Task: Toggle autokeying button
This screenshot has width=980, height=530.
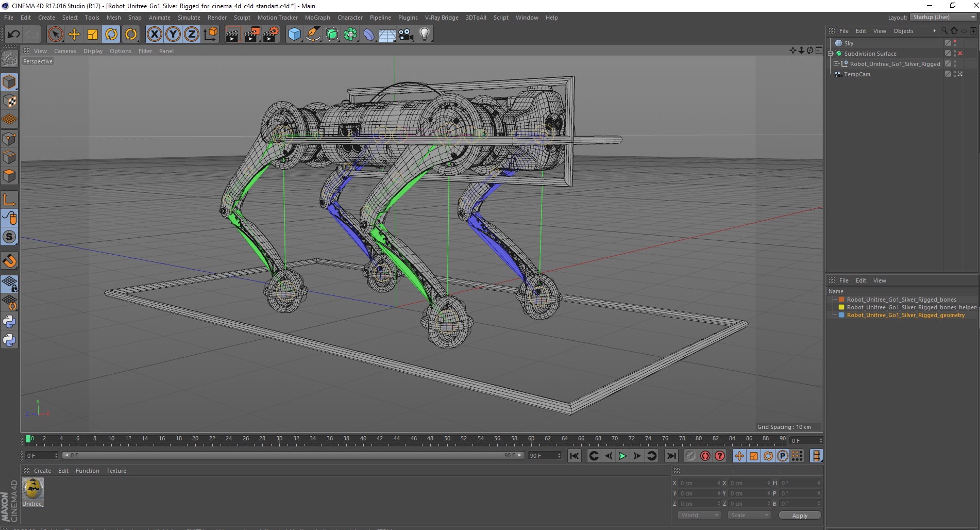Action: (x=705, y=456)
